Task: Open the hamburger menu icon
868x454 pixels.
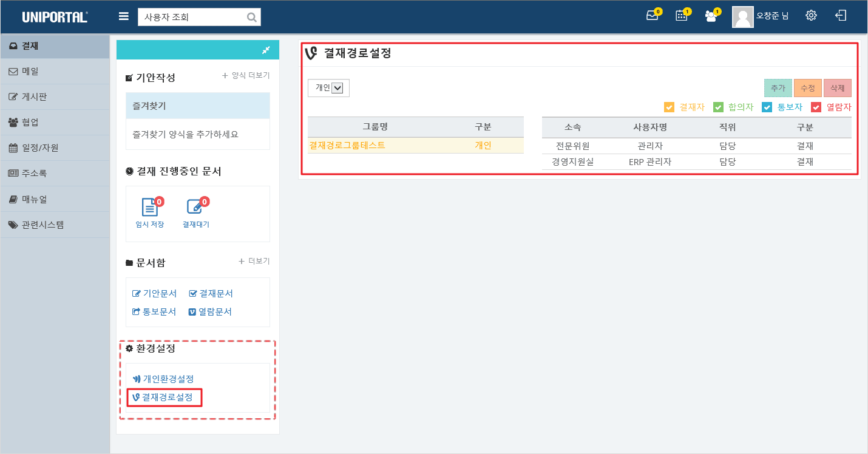Action: click(124, 17)
